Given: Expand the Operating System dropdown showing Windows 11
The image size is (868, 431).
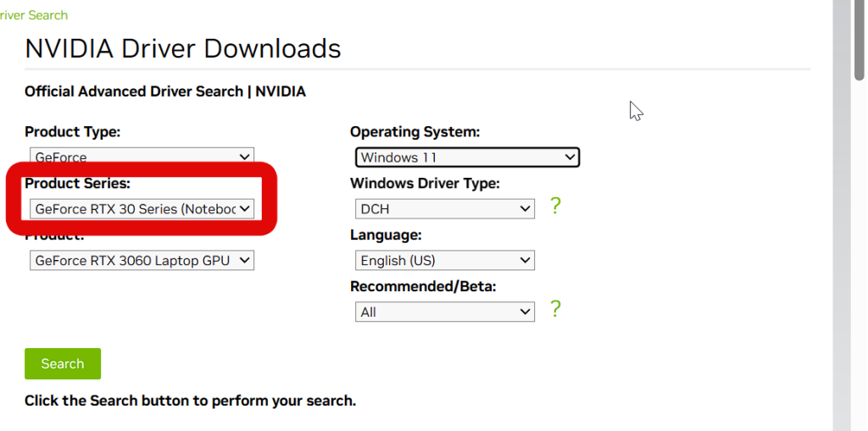Looking at the screenshot, I should [x=467, y=157].
